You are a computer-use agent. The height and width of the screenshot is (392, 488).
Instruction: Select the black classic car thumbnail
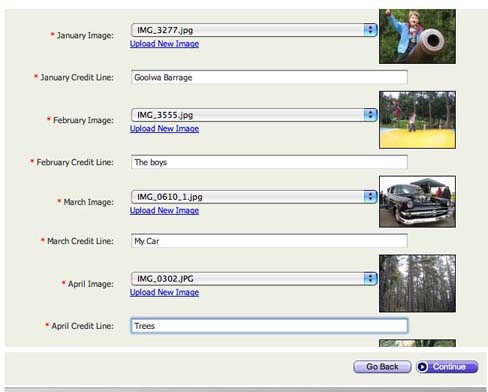pos(417,202)
